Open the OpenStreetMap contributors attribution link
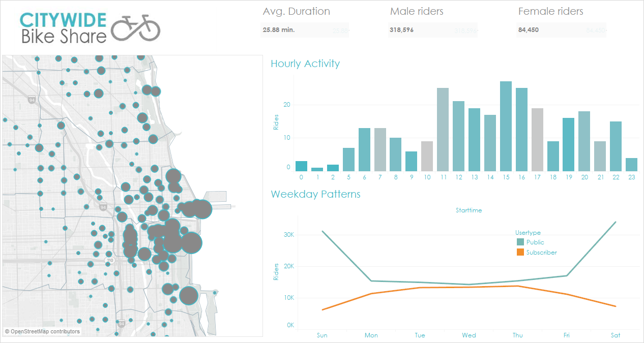The height and width of the screenshot is (343, 644). (x=43, y=331)
